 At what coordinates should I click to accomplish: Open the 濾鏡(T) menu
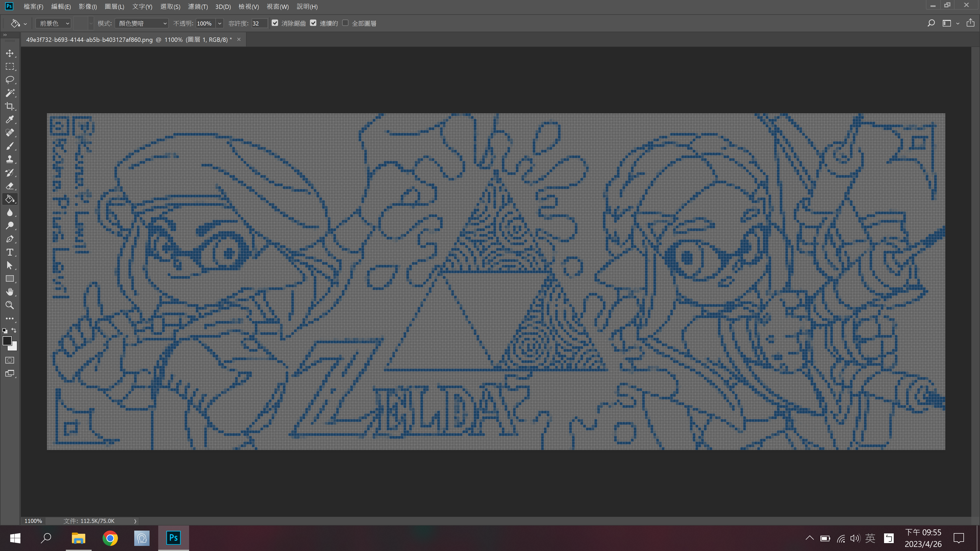pyautogui.click(x=198, y=6)
